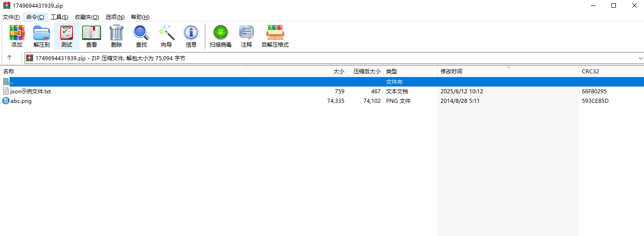Expand the address bar dropdown arrow
Image resolution: width=644 pixels, height=236 pixels.
tap(640, 58)
